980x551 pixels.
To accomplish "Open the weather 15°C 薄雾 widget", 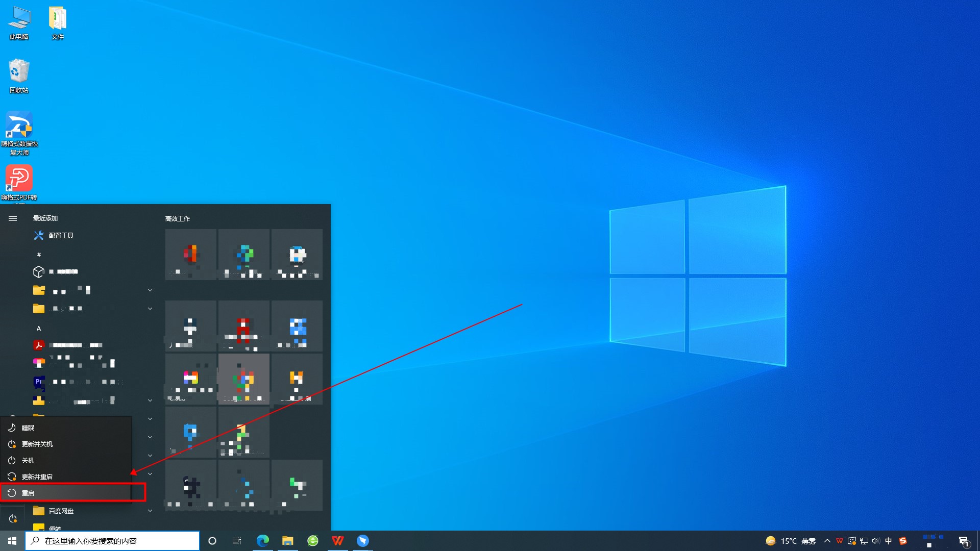I will (x=791, y=541).
